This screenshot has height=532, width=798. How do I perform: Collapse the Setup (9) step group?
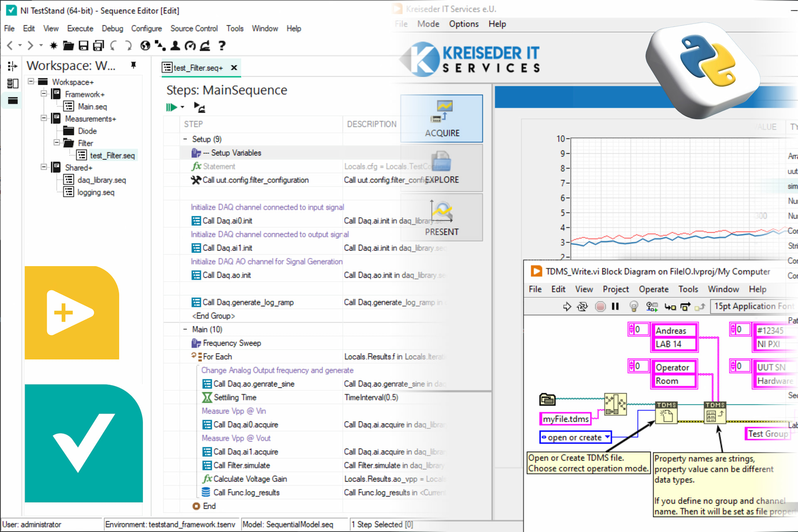click(x=185, y=139)
